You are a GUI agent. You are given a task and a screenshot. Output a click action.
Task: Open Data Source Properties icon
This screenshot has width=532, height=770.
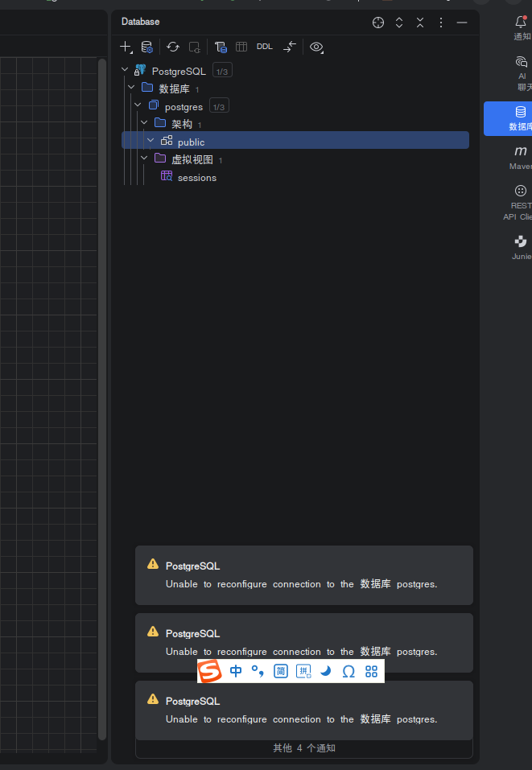(146, 47)
